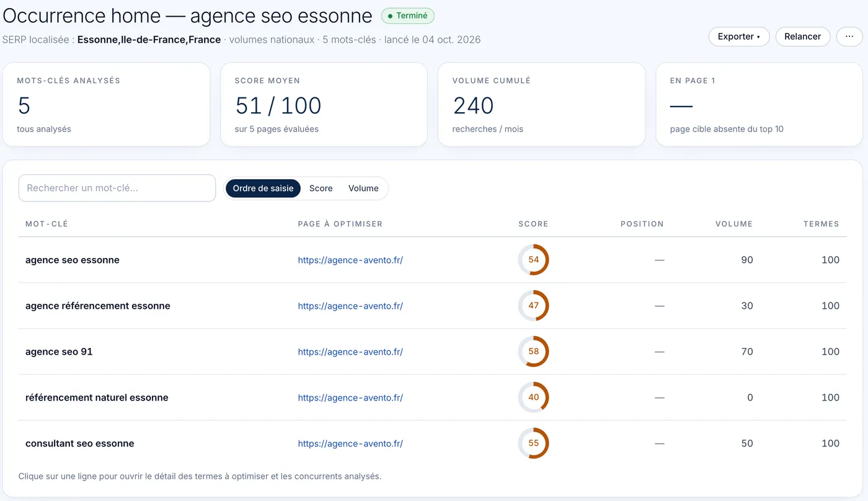This screenshot has width=868, height=501.
Task: Click the volume value 90
Action: [x=747, y=260]
